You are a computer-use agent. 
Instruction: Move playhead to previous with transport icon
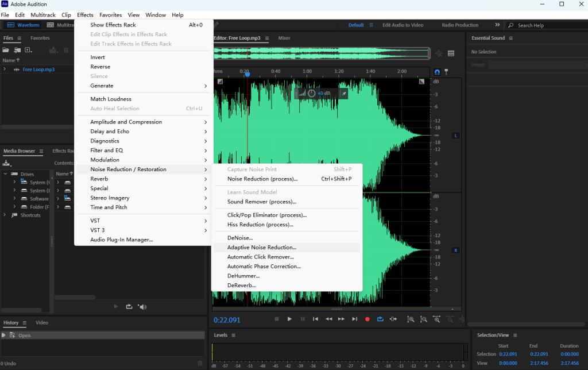(315, 319)
